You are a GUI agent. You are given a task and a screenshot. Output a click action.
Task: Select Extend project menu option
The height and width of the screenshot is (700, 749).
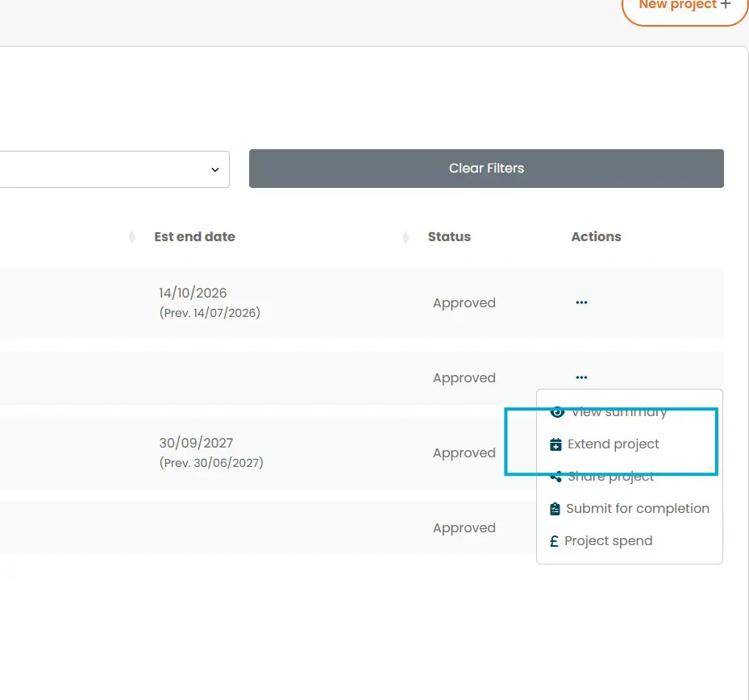613,444
